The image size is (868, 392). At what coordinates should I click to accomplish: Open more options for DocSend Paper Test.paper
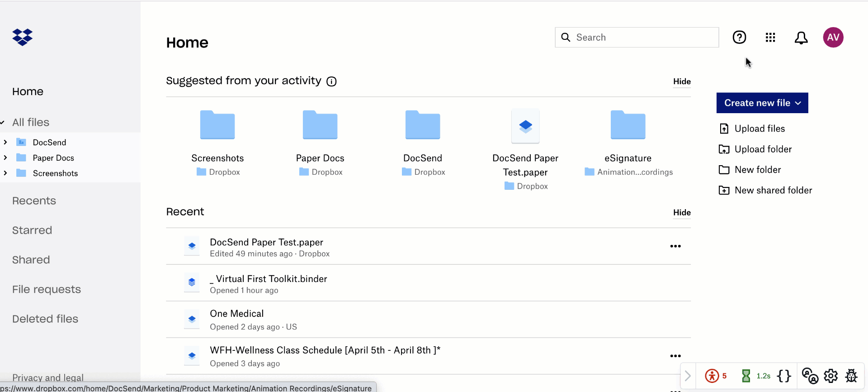tap(675, 246)
